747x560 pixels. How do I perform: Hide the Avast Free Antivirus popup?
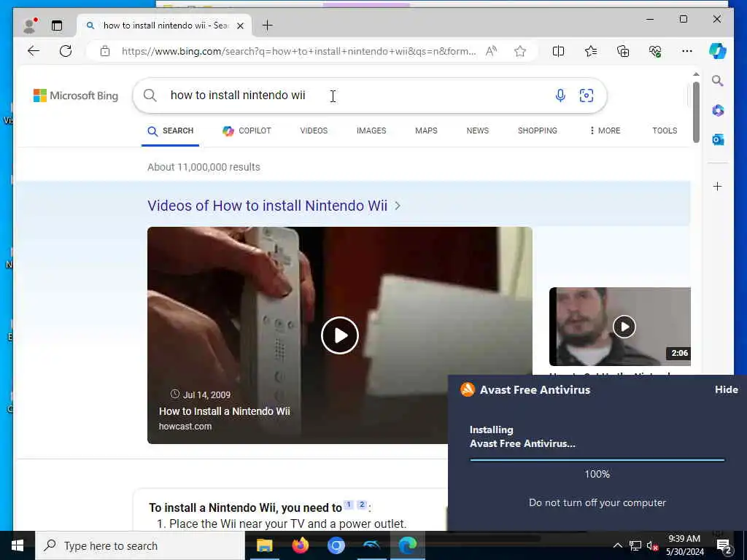click(x=726, y=389)
